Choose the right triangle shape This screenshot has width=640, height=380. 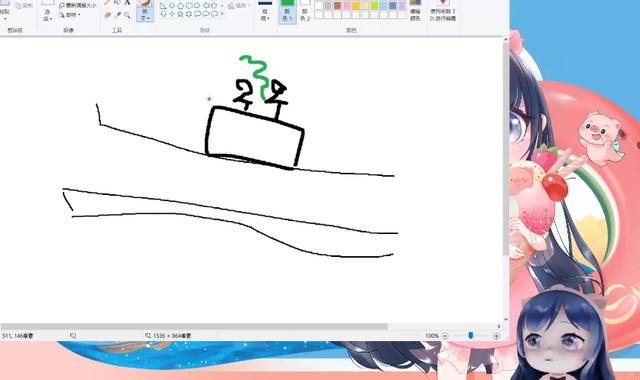163,6
